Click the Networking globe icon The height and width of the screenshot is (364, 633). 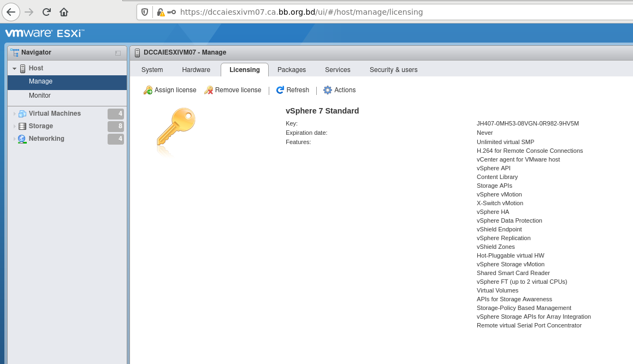coord(22,139)
